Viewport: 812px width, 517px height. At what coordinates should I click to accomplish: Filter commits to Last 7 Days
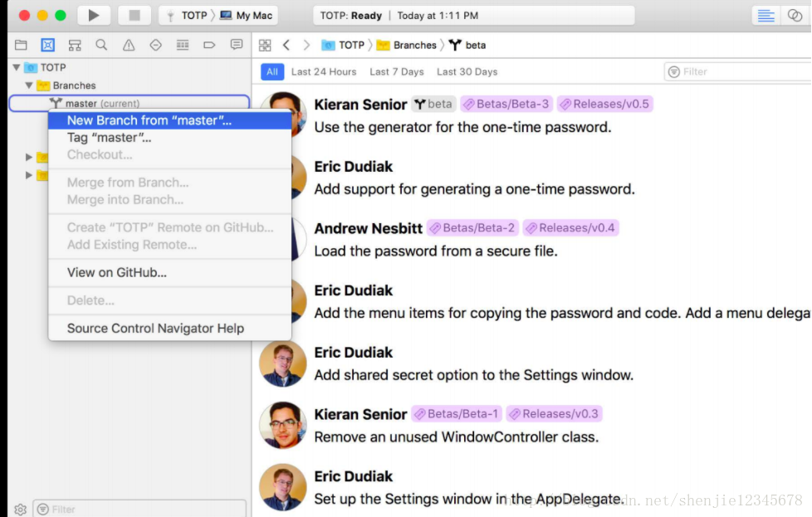click(397, 71)
